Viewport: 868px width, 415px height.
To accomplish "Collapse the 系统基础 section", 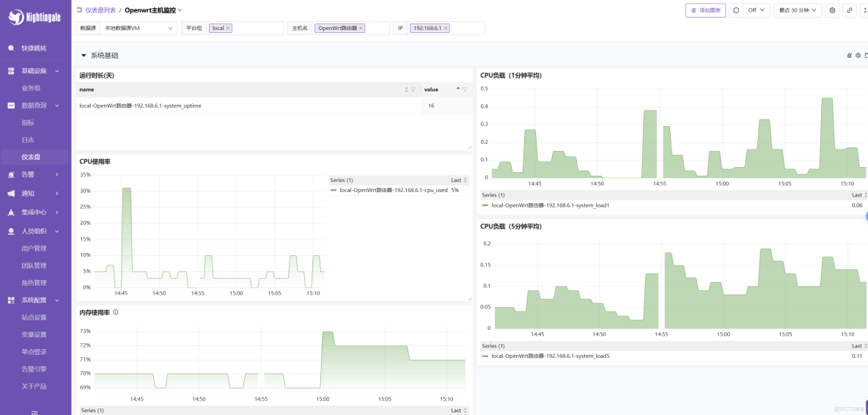I will [84, 56].
